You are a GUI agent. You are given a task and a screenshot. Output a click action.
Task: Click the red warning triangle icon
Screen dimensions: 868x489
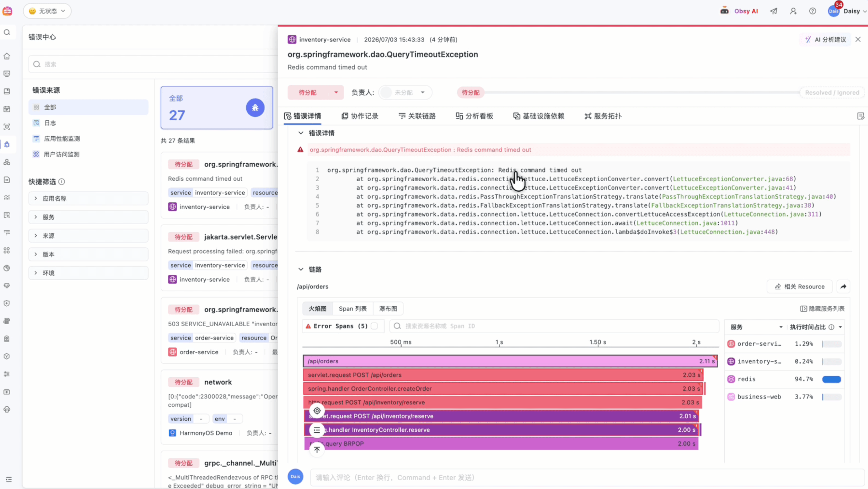pyautogui.click(x=300, y=149)
